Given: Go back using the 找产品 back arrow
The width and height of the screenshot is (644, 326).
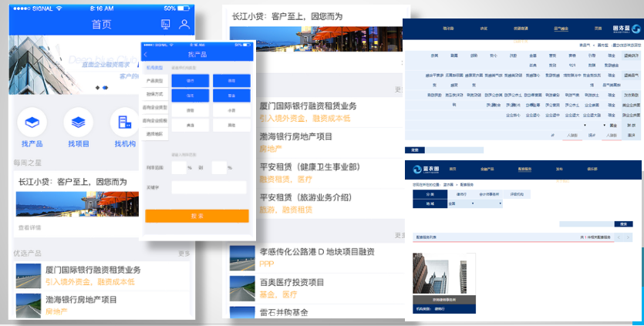Looking at the screenshot, I should point(146,55).
